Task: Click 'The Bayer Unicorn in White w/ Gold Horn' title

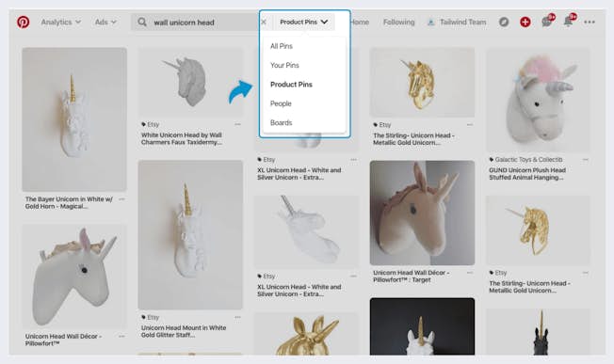Action: [x=69, y=202]
